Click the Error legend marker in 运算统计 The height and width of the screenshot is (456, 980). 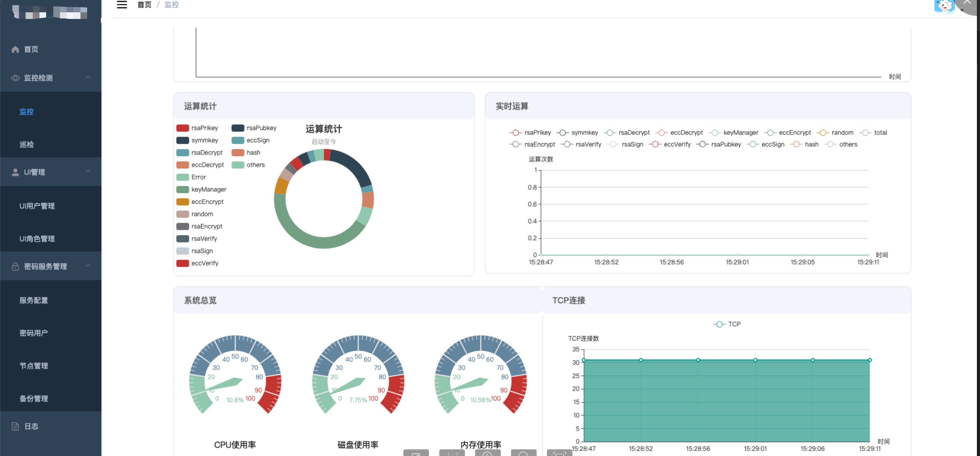[183, 177]
